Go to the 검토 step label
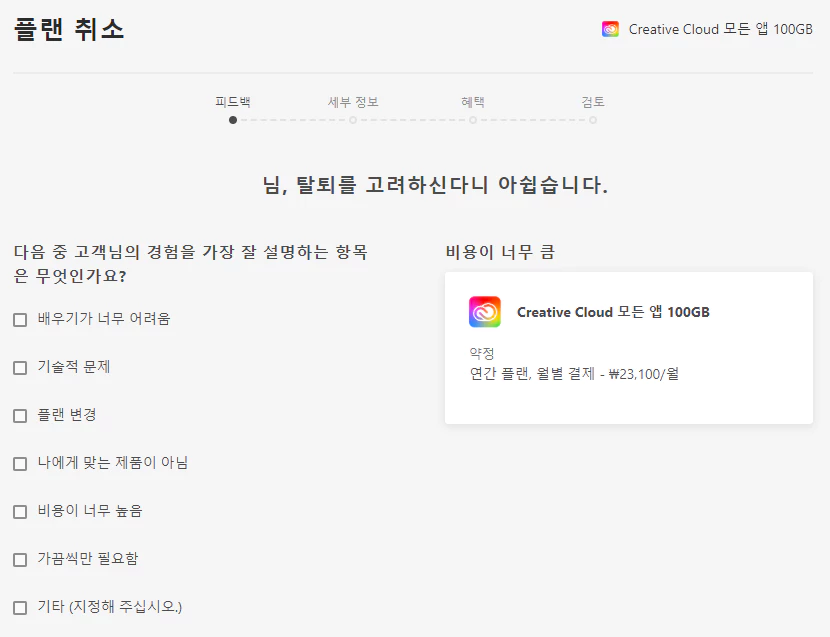The width and height of the screenshot is (830, 637). (593, 102)
